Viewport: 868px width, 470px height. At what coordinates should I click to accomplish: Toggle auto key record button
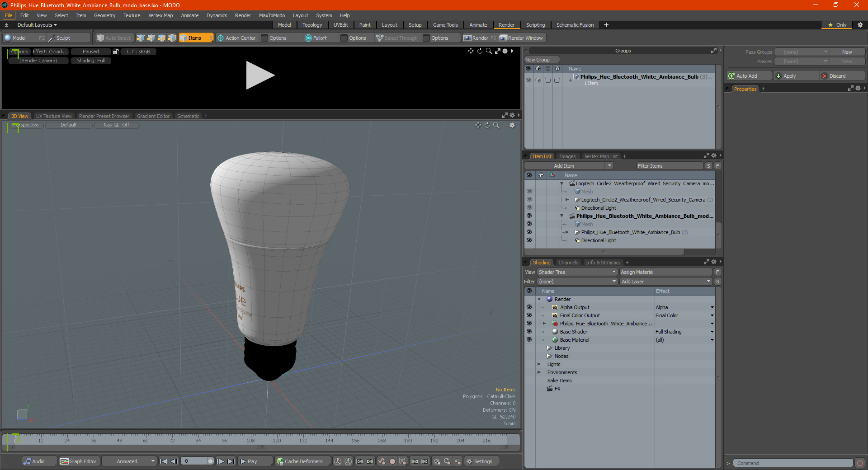(392, 461)
